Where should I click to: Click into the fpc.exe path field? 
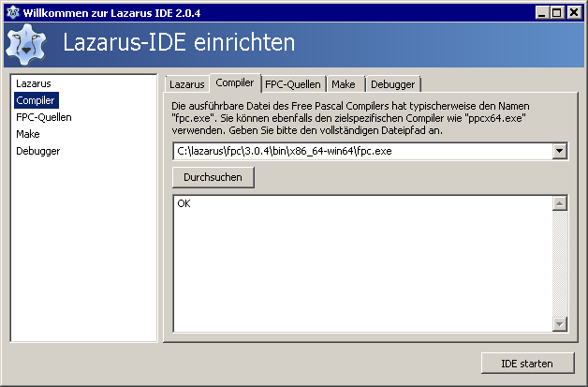[x=361, y=151]
